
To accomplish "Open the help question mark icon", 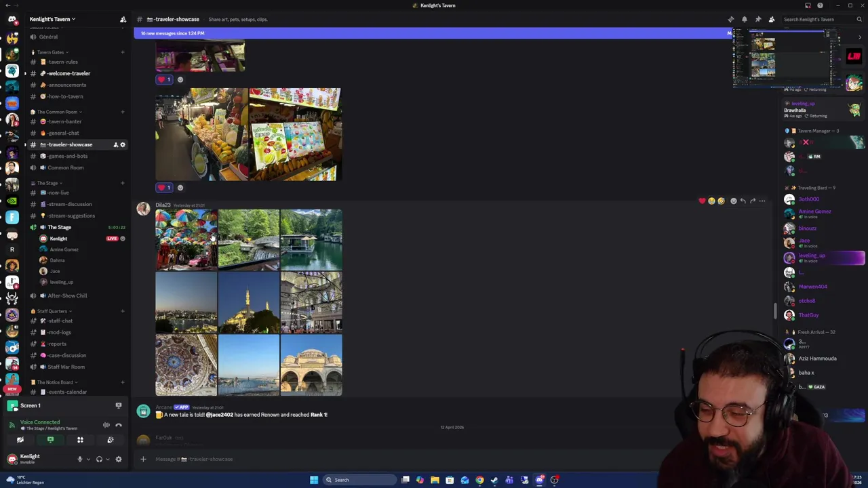I will 820,5.
